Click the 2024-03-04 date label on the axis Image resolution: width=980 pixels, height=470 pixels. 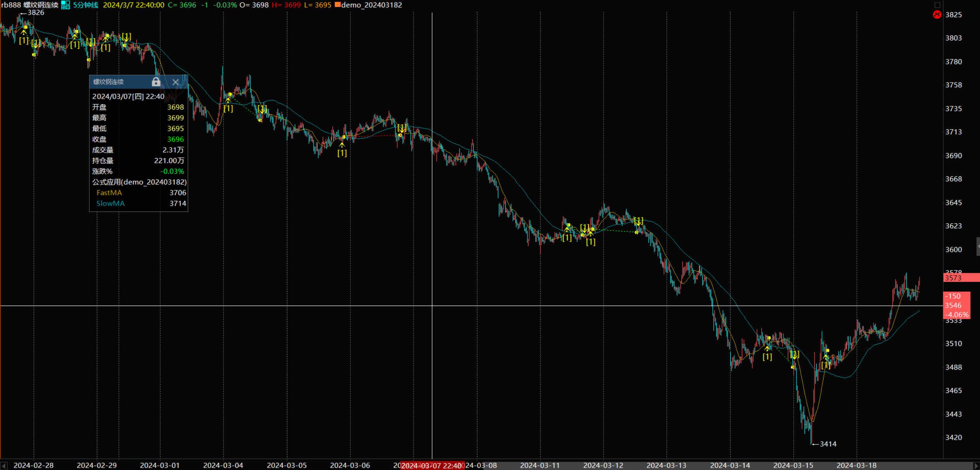click(x=223, y=465)
